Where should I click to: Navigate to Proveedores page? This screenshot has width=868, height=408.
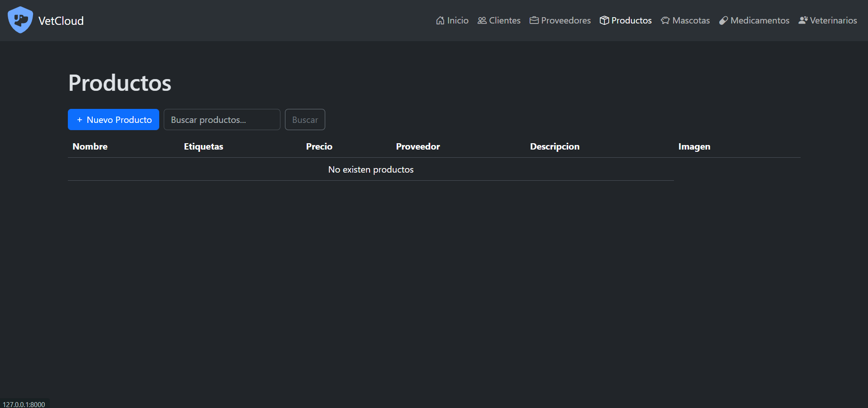[x=565, y=20]
